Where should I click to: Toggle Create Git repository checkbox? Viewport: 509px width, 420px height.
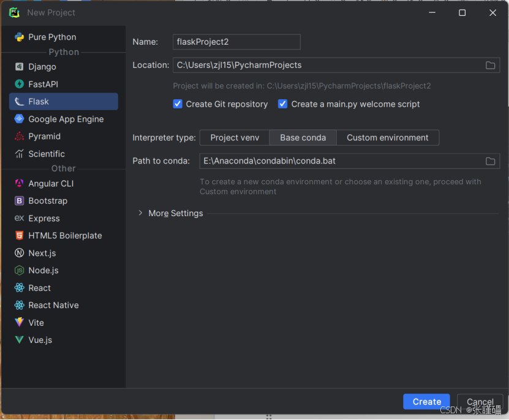pyautogui.click(x=178, y=104)
